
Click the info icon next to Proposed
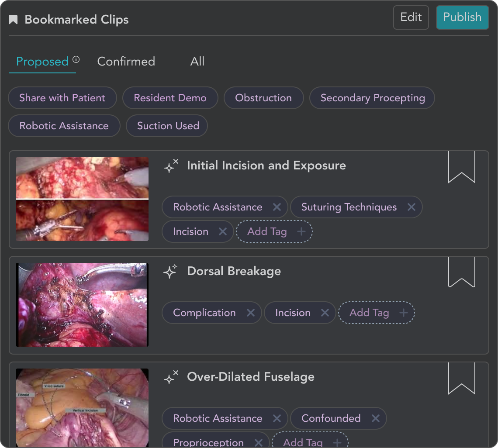tap(76, 59)
